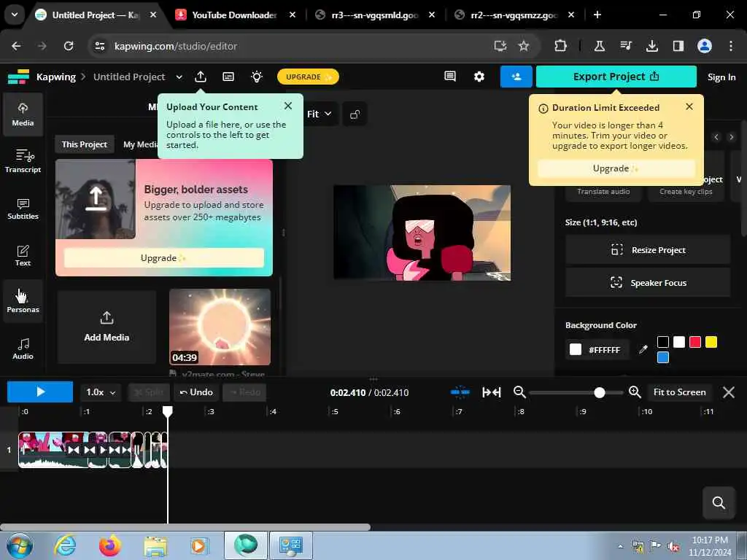The width and height of the screenshot is (747, 560).
Task: Close the Upload Your Content tooltip
Action: point(287,106)
